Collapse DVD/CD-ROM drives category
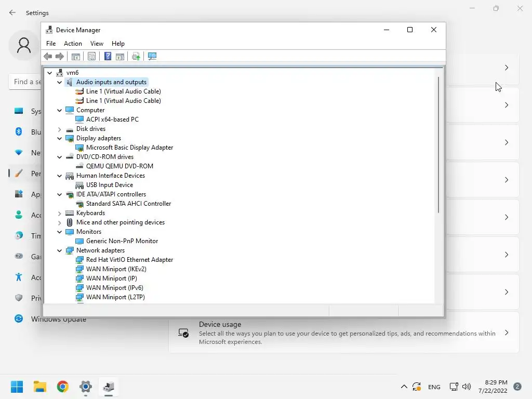 pyautogui.click(x=59, y=157)
